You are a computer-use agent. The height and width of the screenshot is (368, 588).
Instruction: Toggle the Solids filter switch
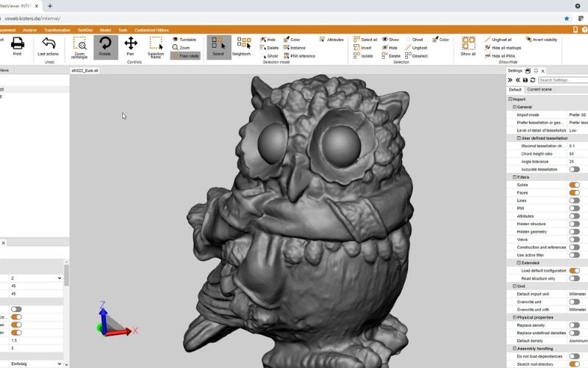(x=574, y=185)
